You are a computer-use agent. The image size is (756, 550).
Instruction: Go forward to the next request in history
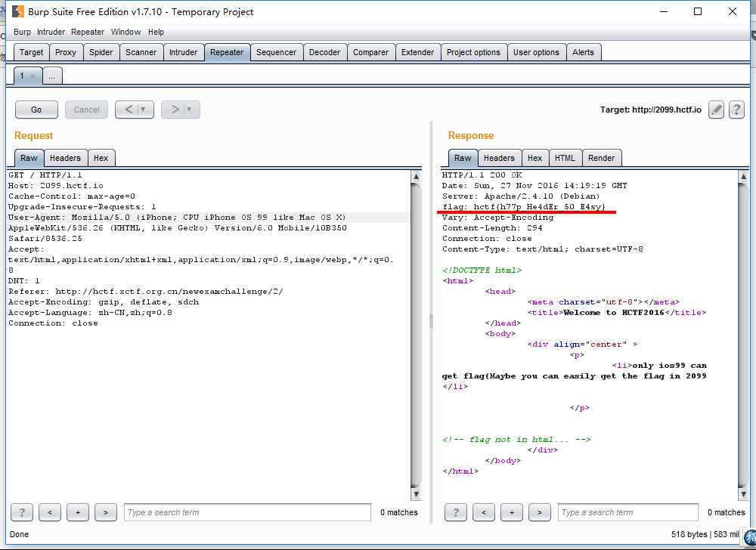pyautogui.click(x=174, y=110)
